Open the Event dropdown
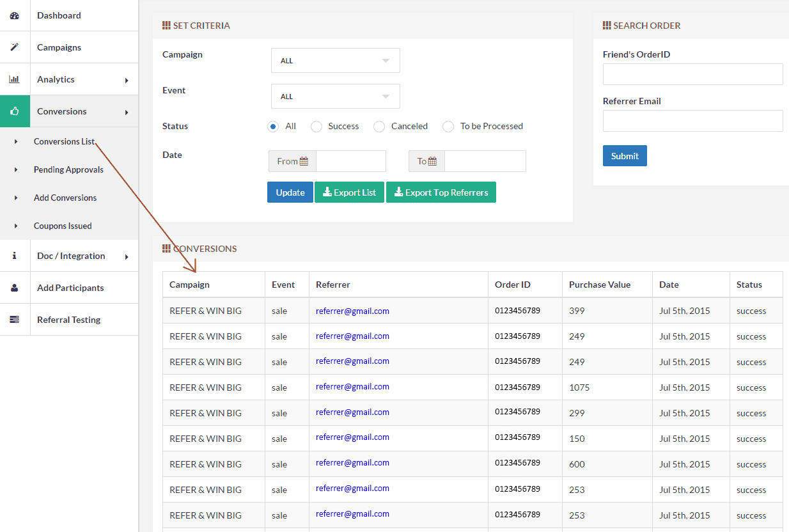Screen dimensions: 789x532 point(335,97)
